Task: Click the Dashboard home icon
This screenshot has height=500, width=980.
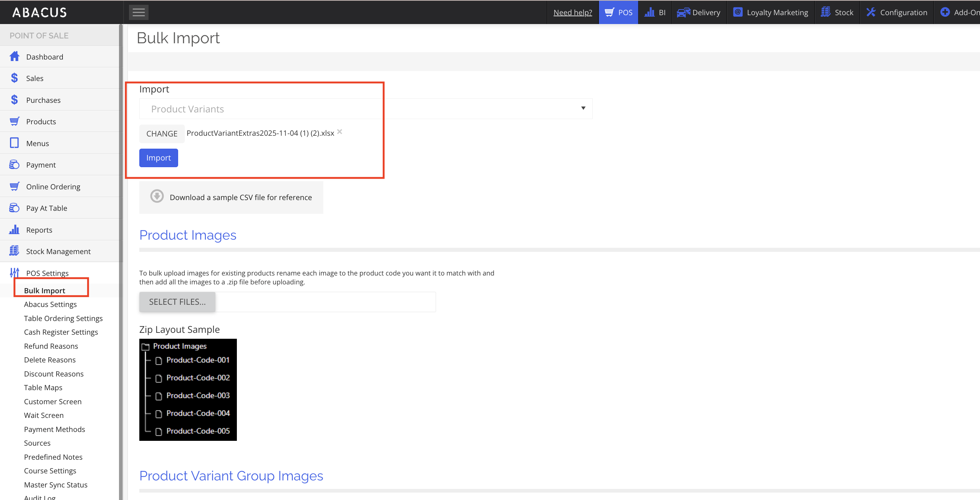Action: 14,56
